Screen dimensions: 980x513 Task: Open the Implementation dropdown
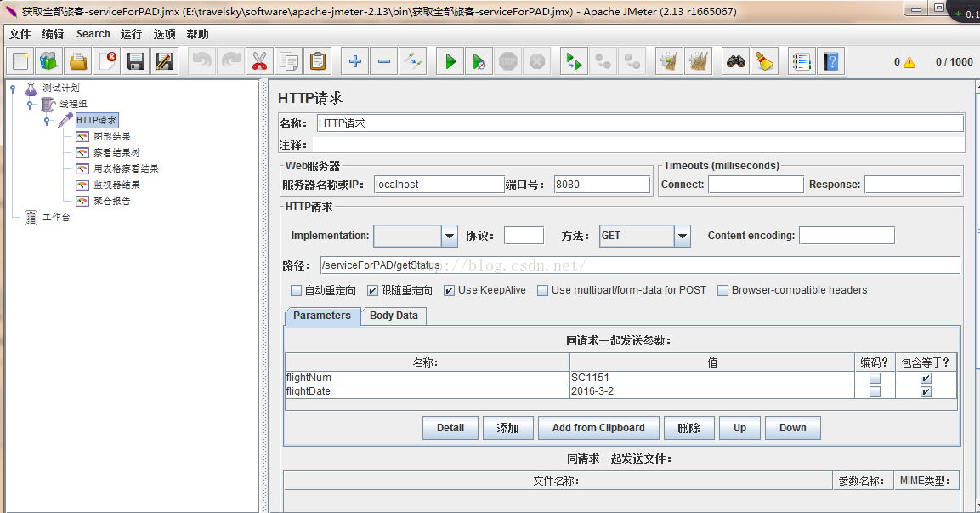coord(450,236)
